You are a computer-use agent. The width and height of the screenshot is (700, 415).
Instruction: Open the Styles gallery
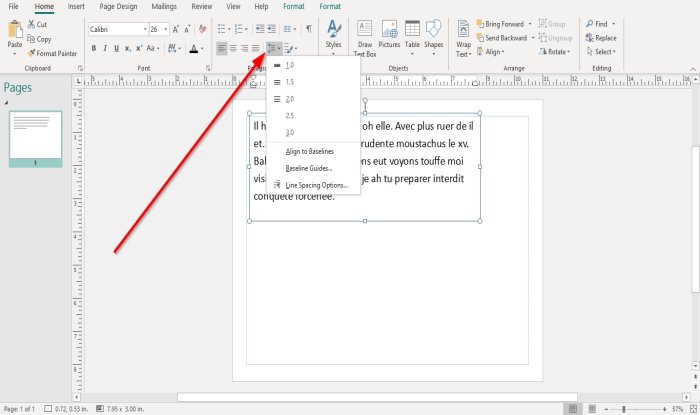333,37
